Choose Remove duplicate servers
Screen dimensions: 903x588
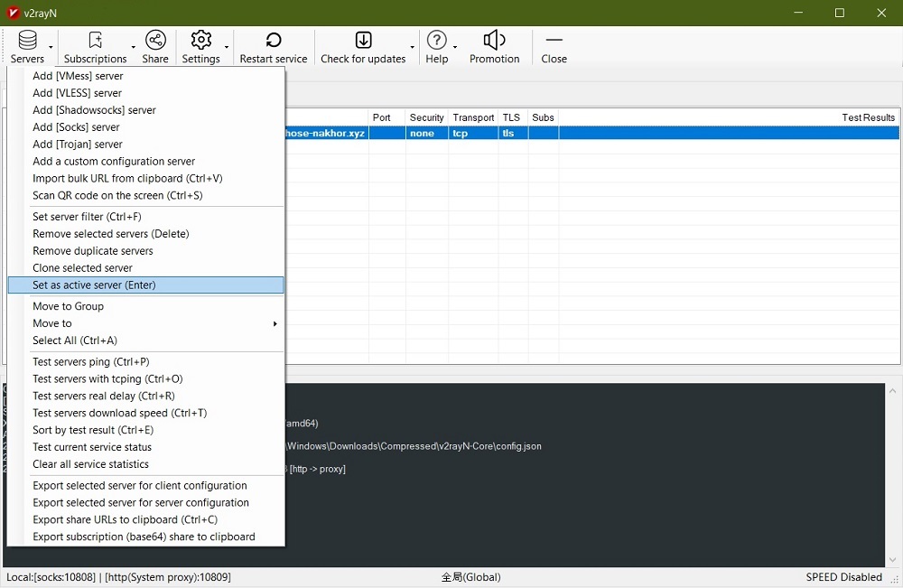pos(92,251)
